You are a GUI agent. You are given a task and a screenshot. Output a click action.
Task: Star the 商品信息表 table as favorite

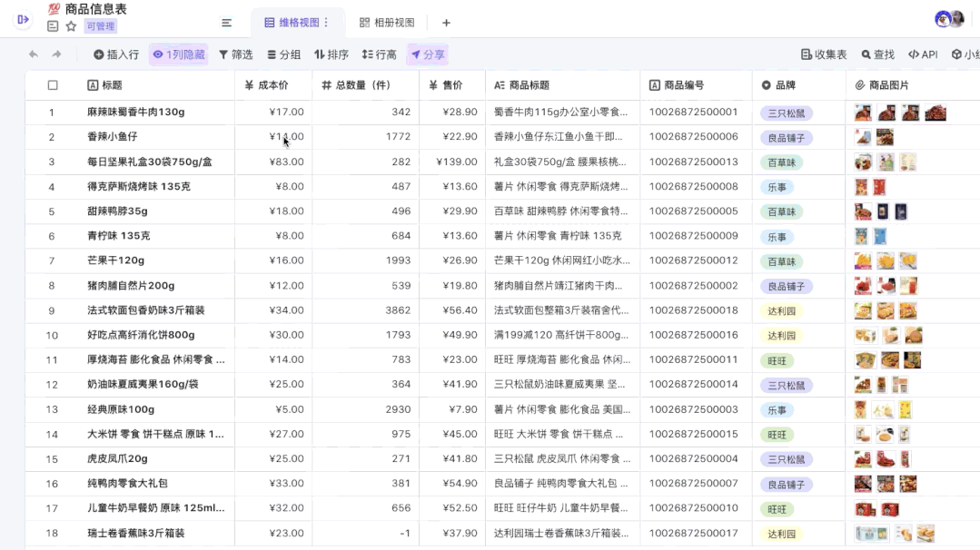(x=71, y=26)
